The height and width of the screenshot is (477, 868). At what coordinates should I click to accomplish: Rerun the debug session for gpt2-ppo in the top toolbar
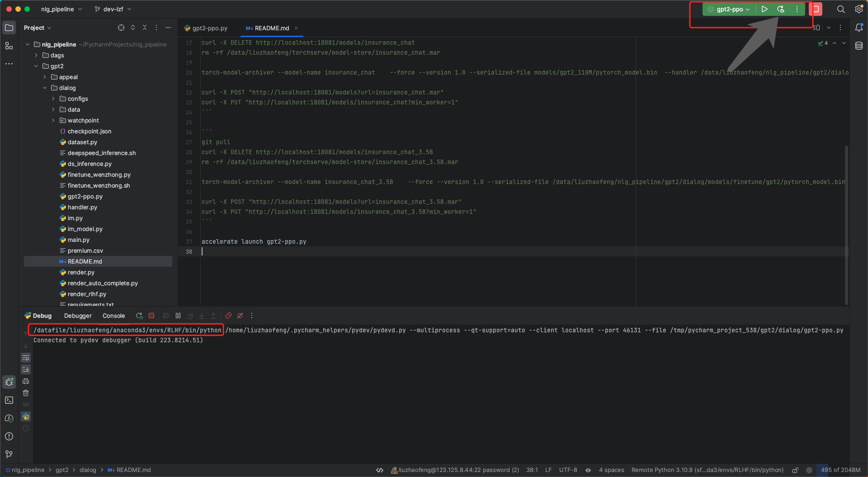click(781, 9)
